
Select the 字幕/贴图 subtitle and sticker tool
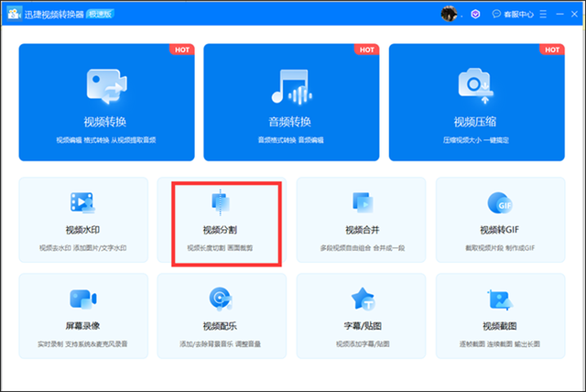pyautogui.click(x=361, y=314)
